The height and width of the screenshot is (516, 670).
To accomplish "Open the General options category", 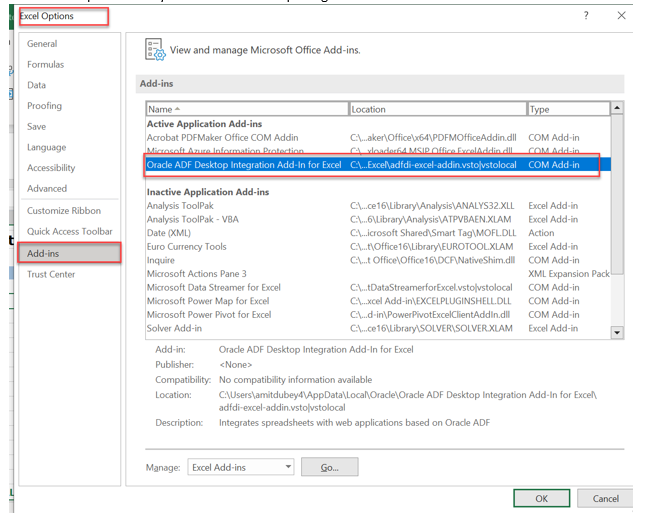I will pos(42,44).
